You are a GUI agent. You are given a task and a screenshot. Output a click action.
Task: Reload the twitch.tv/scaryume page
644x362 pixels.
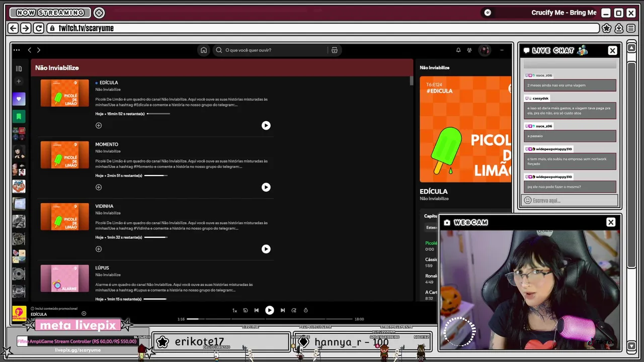[x=38, y=28]
